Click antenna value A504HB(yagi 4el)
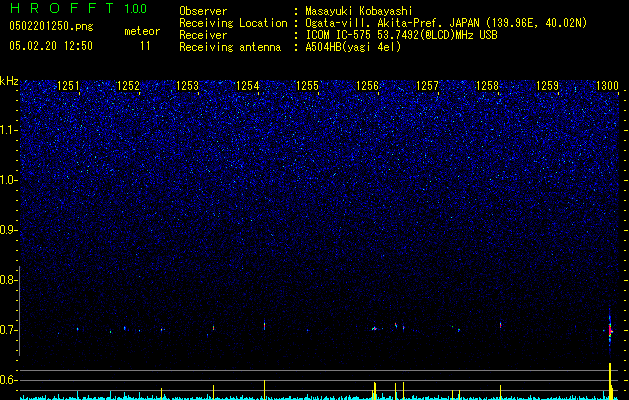 pos(353,47)
